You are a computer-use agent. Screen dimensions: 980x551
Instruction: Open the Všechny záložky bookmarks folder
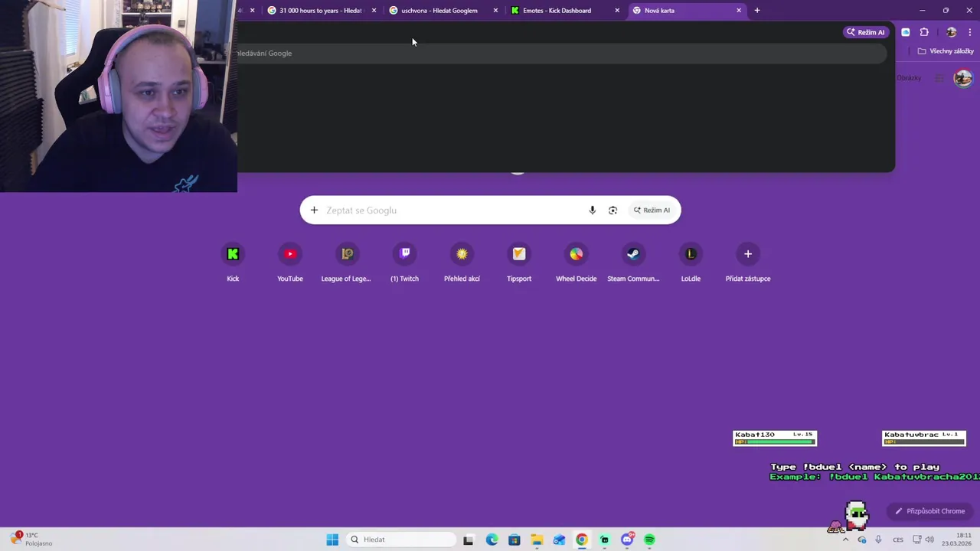tap(946, 51)
